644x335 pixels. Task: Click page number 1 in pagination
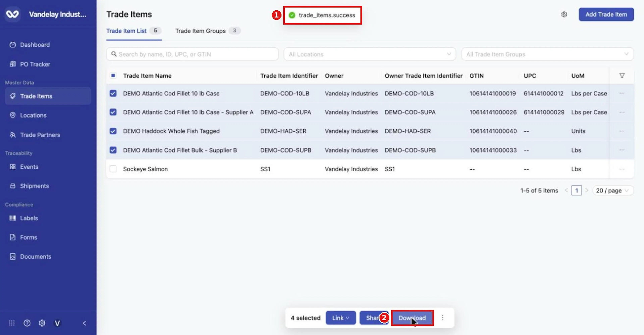point(577,190)
